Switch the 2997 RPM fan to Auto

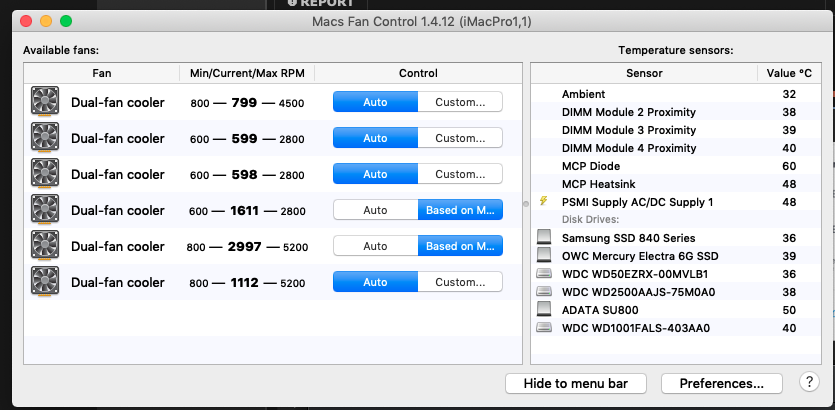[x=375, y=246]
